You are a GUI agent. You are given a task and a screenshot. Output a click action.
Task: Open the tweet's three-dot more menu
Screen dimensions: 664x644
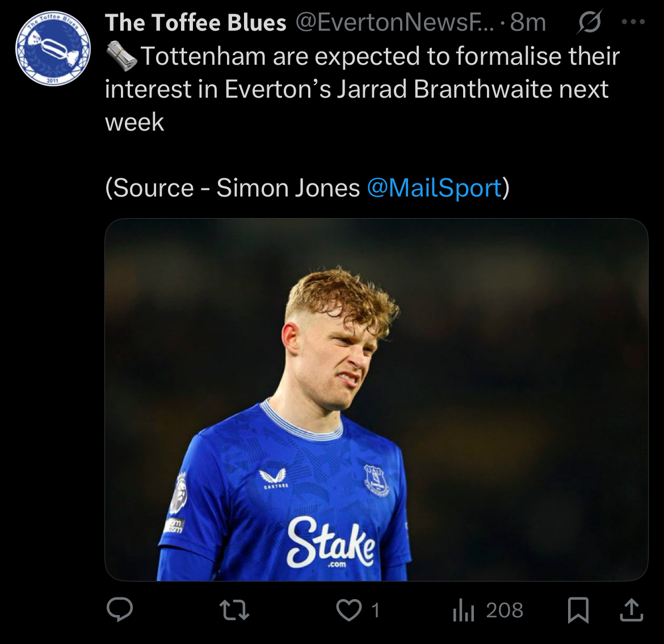(x=633, y=23)
